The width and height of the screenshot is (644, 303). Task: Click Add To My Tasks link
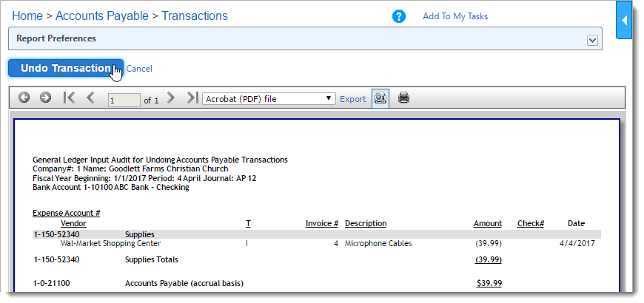(455, 16)
